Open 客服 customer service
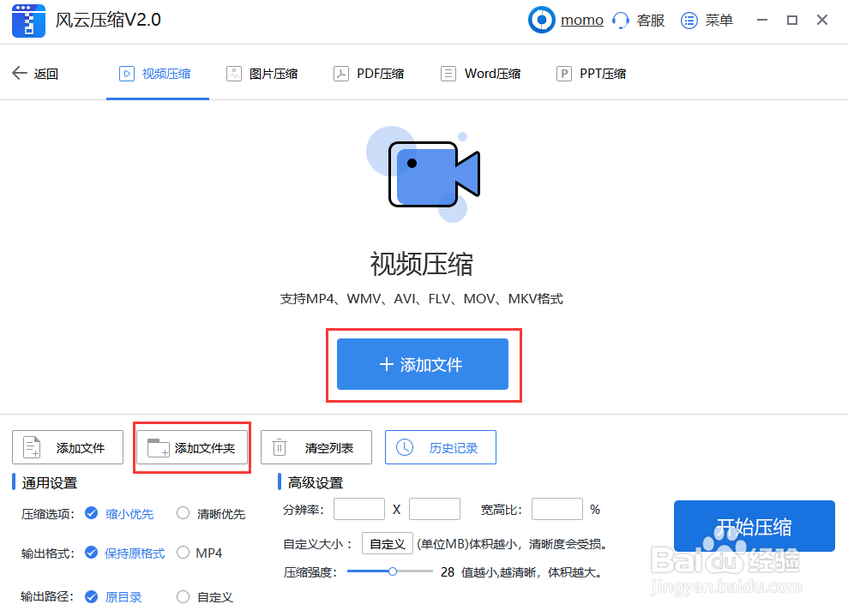Image resolution: width=848 pixels, height=616 pixels. click(638, 20)
